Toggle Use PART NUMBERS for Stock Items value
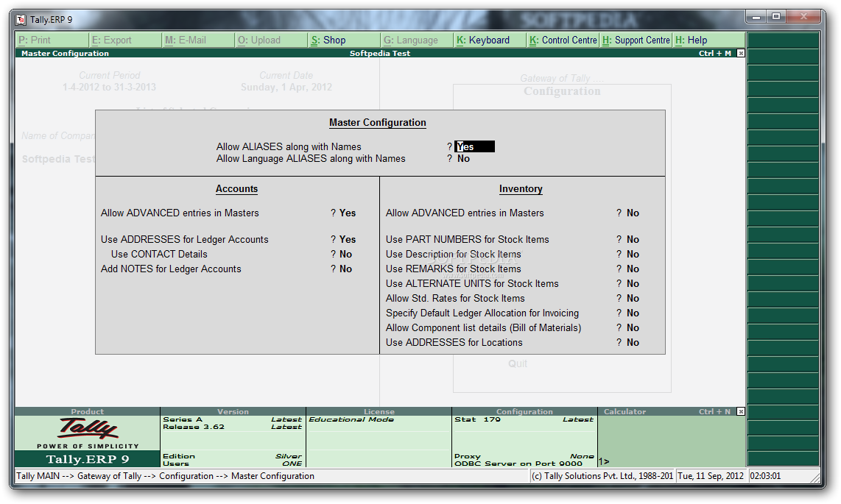 tap(633, 239)
